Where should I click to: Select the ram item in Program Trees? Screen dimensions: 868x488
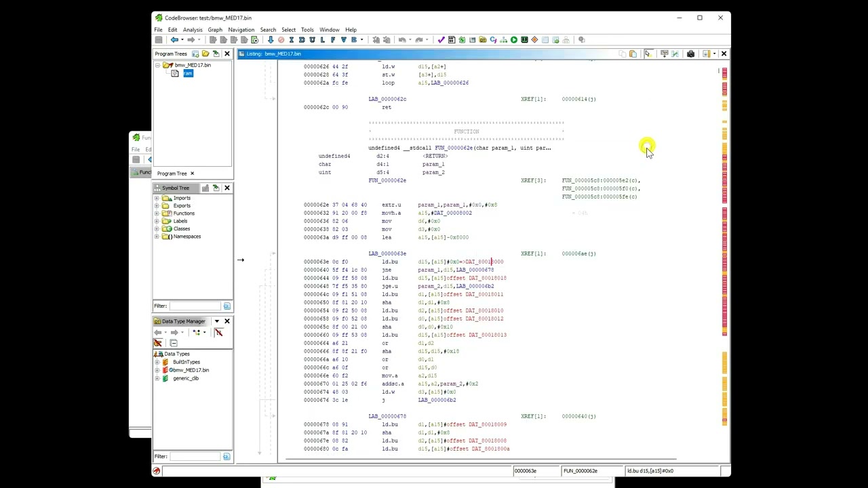[188, 73]
